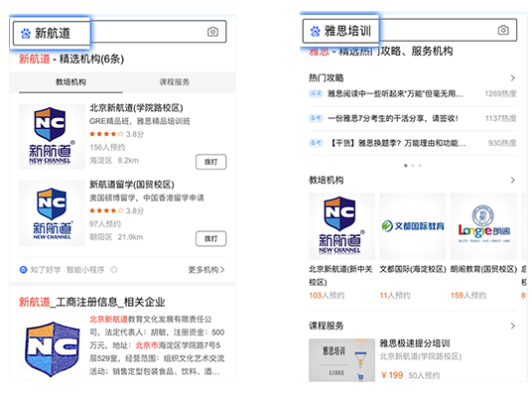
Task: Open the 更多机构 link
Action: coord(206,270)
